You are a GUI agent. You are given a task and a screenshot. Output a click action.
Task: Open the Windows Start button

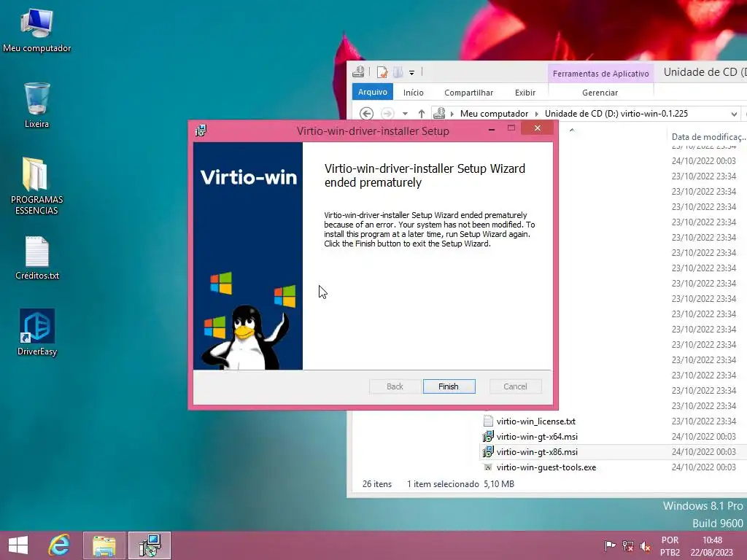click(x=18, y=545)
